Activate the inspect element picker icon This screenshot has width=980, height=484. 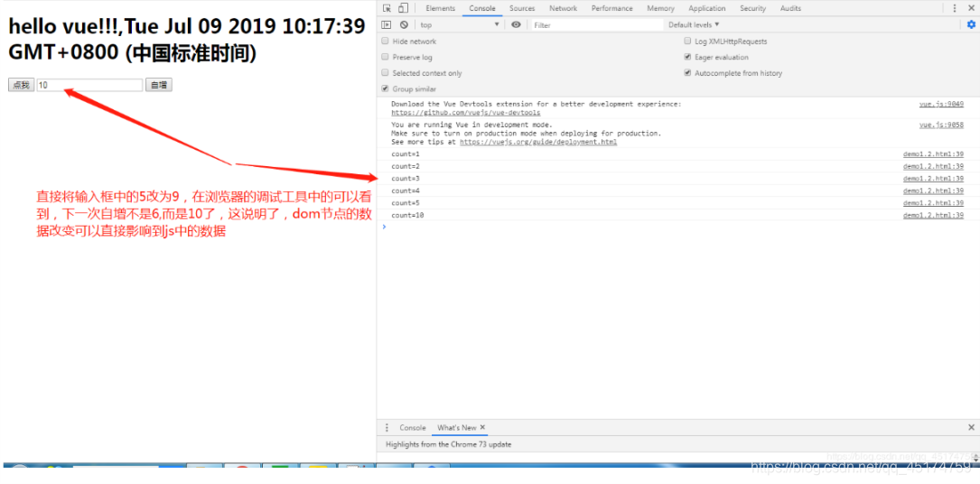387,8
